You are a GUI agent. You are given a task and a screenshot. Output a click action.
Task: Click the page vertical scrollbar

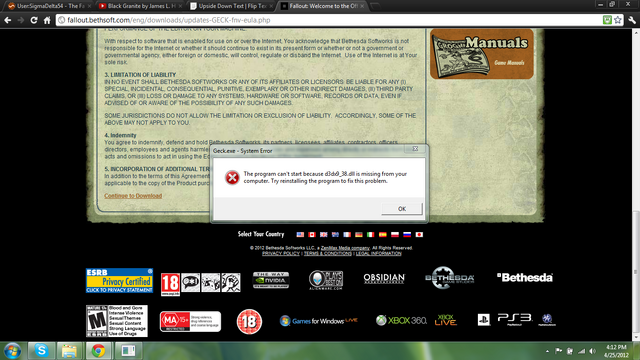(636, 184)
